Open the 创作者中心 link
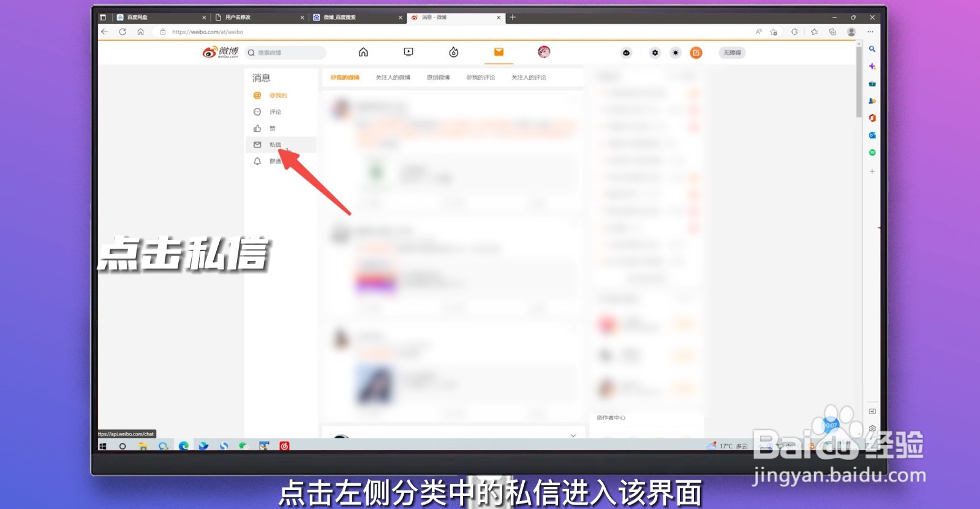Viewport: 980px width, 509px height. 611,418
